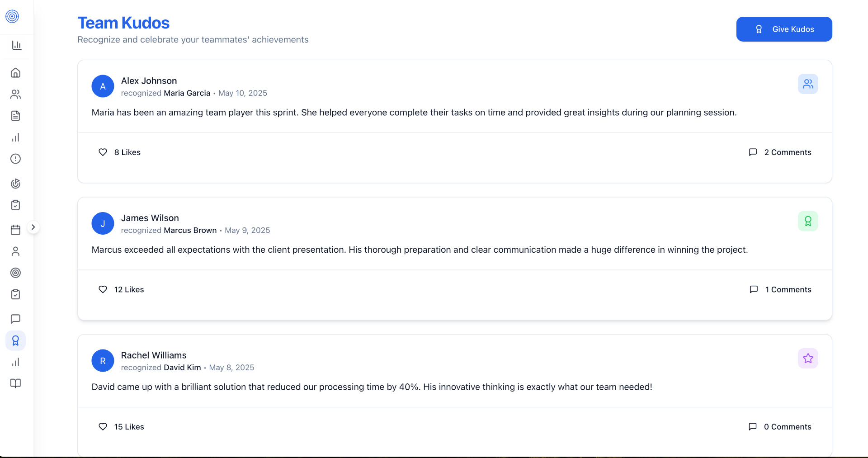The width and height of the screenshot is (868, 458).
Task: Open the chat bubble icon in sidebar
Action: pos(15,319)
